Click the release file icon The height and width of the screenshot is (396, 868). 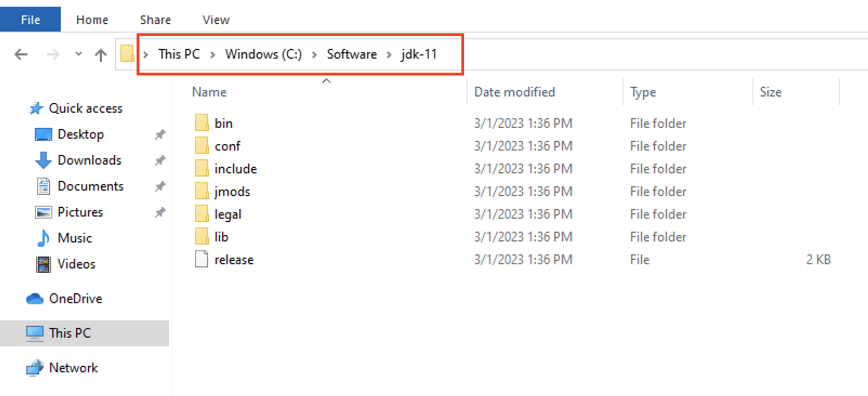tap(202, 259)
